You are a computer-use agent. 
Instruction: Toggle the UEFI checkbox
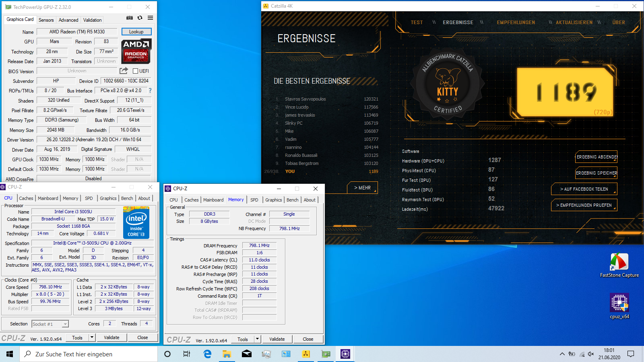(136, 71)
